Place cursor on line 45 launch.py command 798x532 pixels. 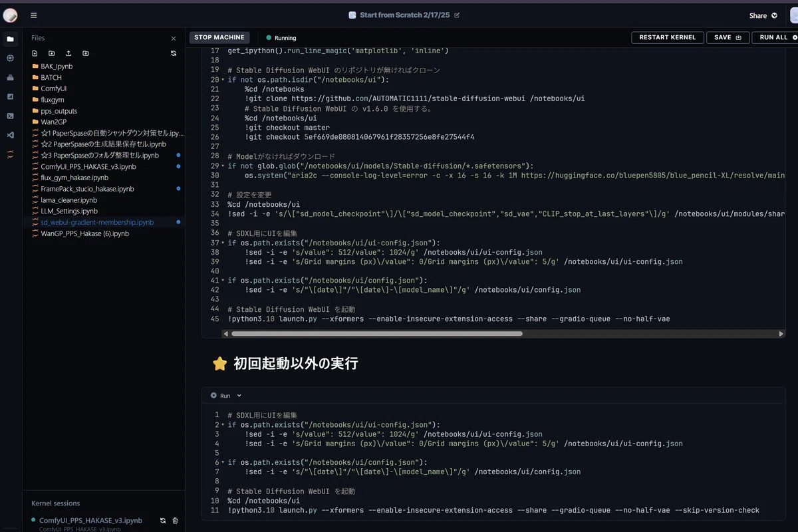[449, 319]
